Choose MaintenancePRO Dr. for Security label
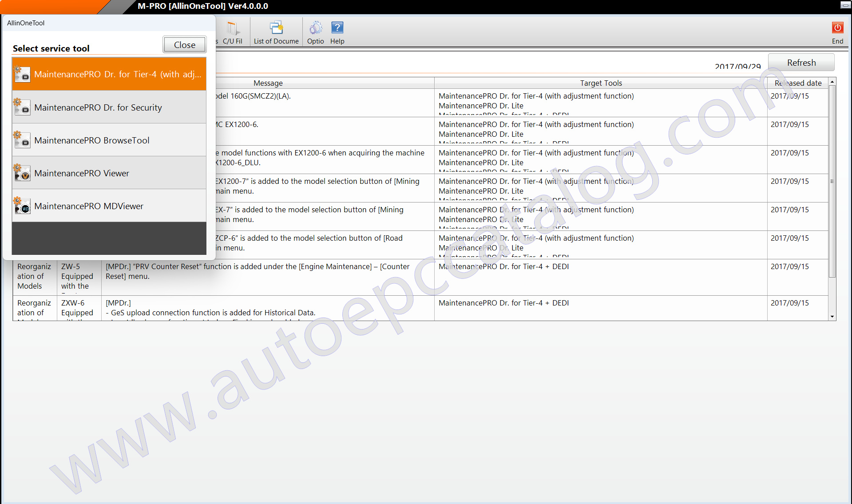This screenshot has height=504, width=852. (x=98, y=107)
